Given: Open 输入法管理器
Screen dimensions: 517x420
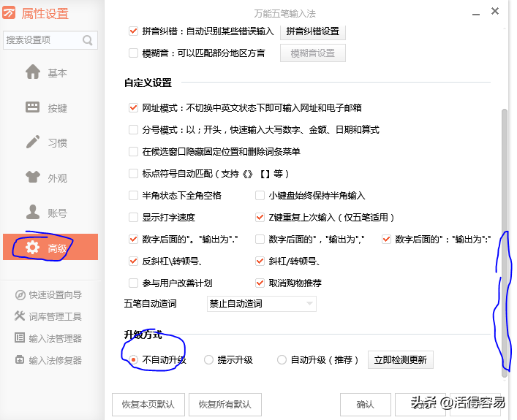Looking at the screenshot, I should pyautogui.click(x=48, y=338).
